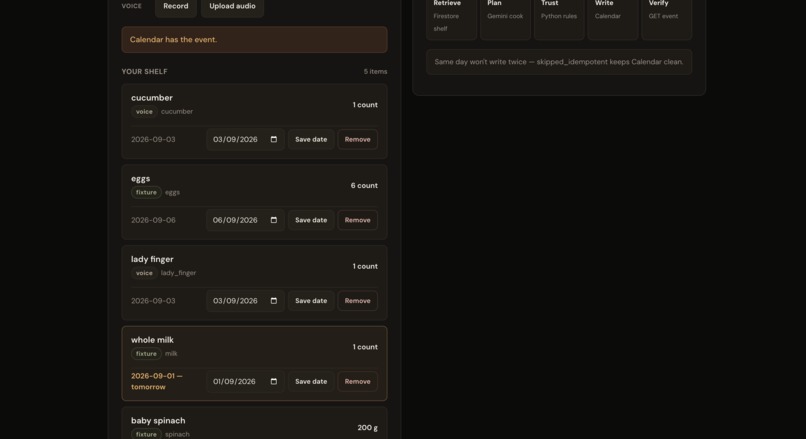
Task: Click the '2026-09-06' eggs expiry text
Action: (153, 220)
